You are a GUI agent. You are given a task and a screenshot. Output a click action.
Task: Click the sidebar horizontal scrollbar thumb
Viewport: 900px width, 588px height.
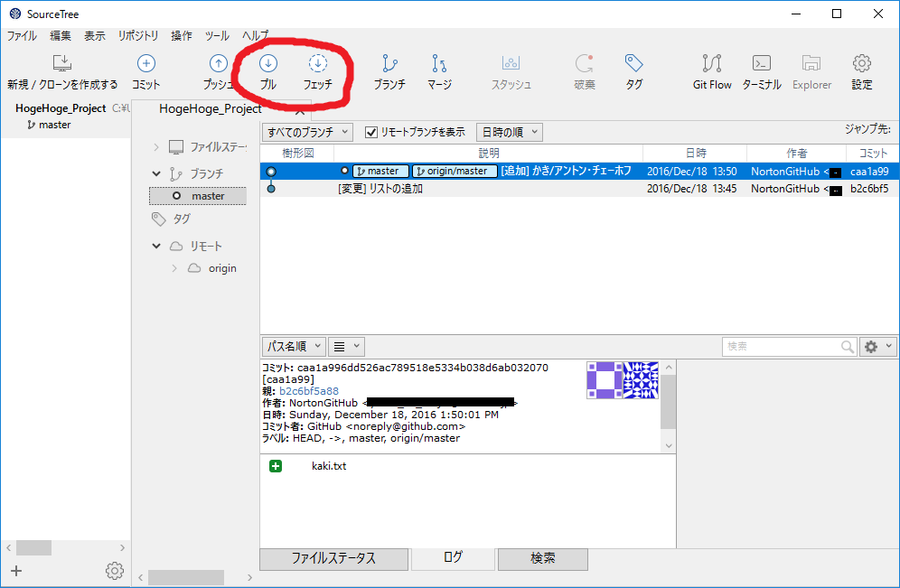186,577
